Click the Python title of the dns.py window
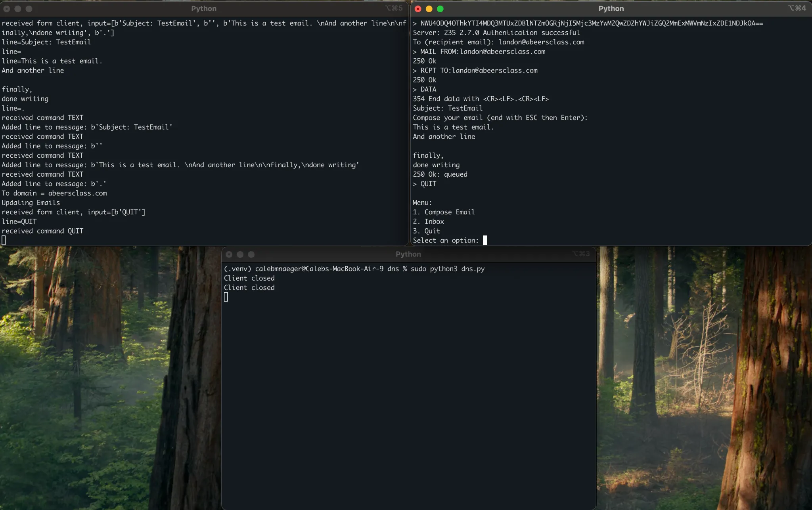This screenshot has width=812, height=510. click(x=408, y=254)
